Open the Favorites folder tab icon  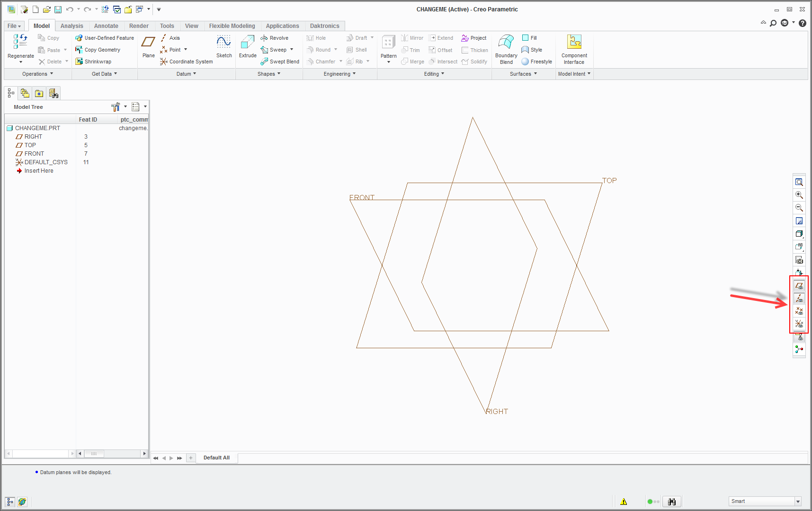click(x=39, y=93)
